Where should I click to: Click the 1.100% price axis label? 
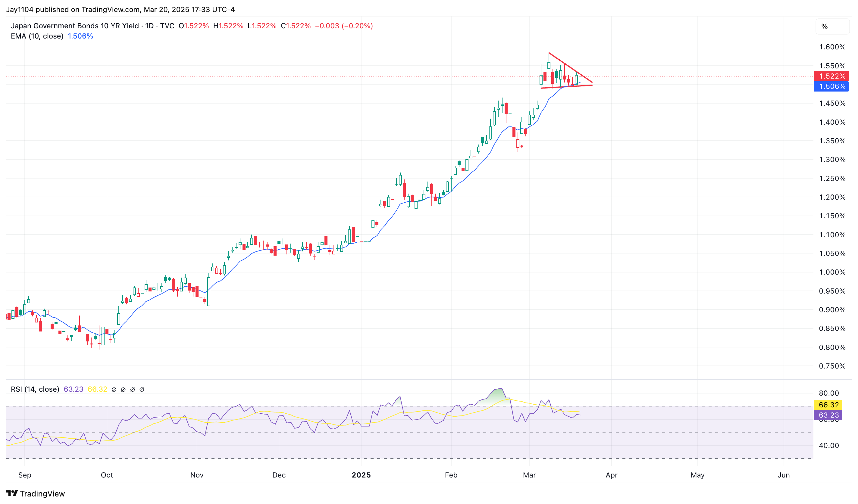coord(832,235)
